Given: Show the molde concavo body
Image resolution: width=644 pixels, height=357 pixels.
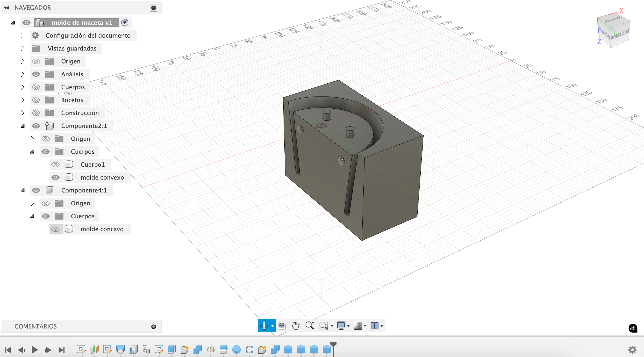Looking at the screenshot, I should pos(55,229).
